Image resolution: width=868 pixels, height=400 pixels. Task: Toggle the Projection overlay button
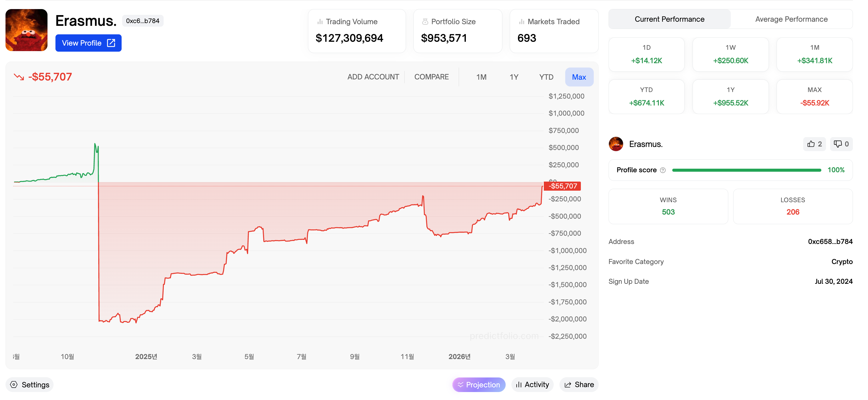coord(478,385)
